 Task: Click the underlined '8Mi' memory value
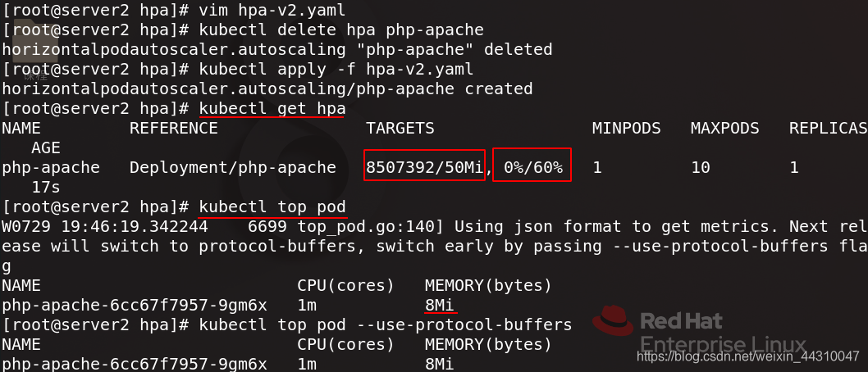(x=440, y=305)
